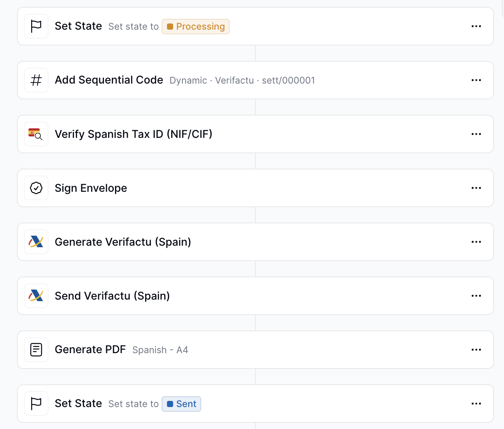The image size is (504, 429).
Task: Click the document icon on Generate PDF step
Action: click(x=36, y=350)
